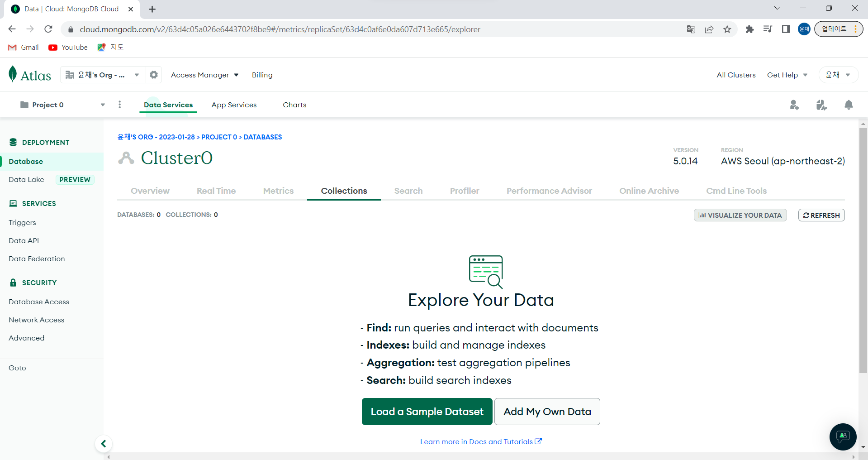868x460 pixels.
Task: Open the Metrics tab
Action: [x=279, y=191]
